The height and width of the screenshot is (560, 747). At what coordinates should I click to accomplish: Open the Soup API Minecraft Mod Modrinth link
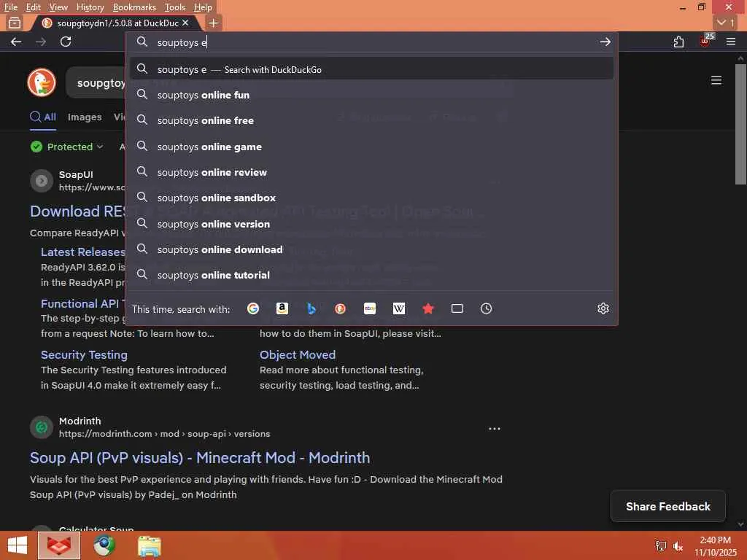[x=200, y=458]
